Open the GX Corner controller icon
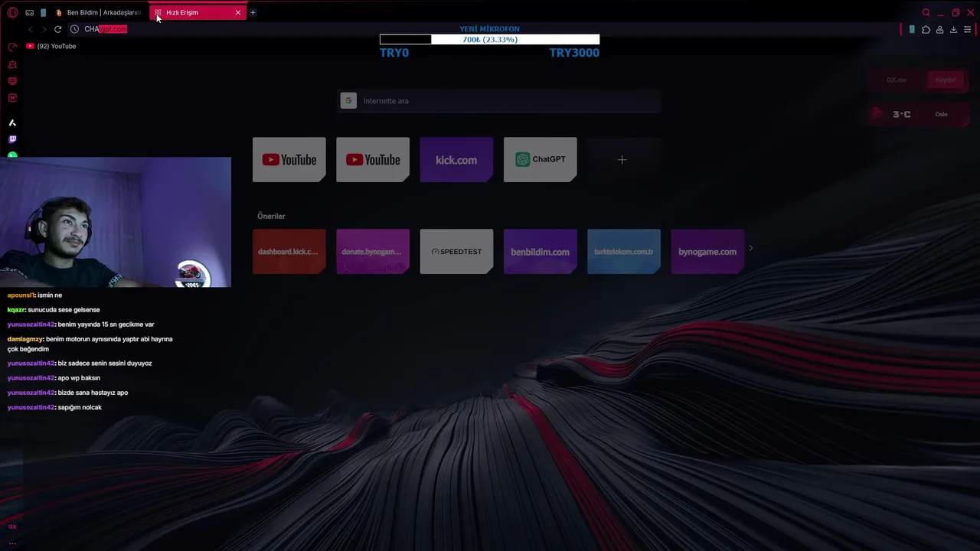This screenshot has width=980, height=551. (29, 12)
